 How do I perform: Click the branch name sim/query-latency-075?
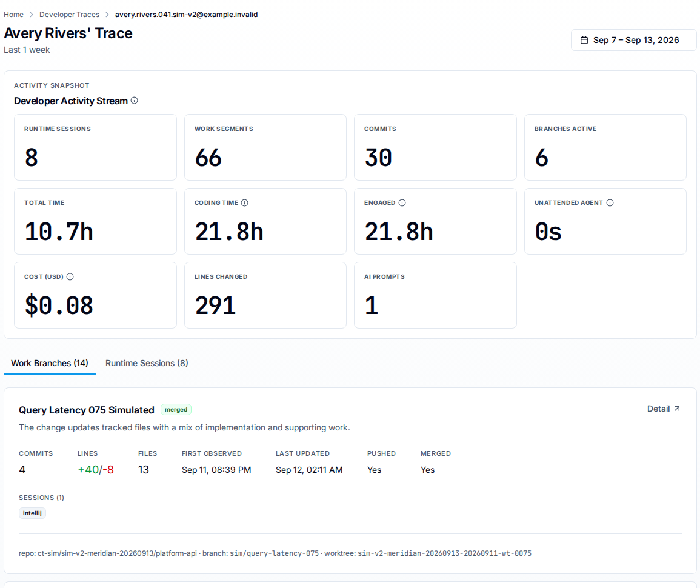(x=274, y=553)
